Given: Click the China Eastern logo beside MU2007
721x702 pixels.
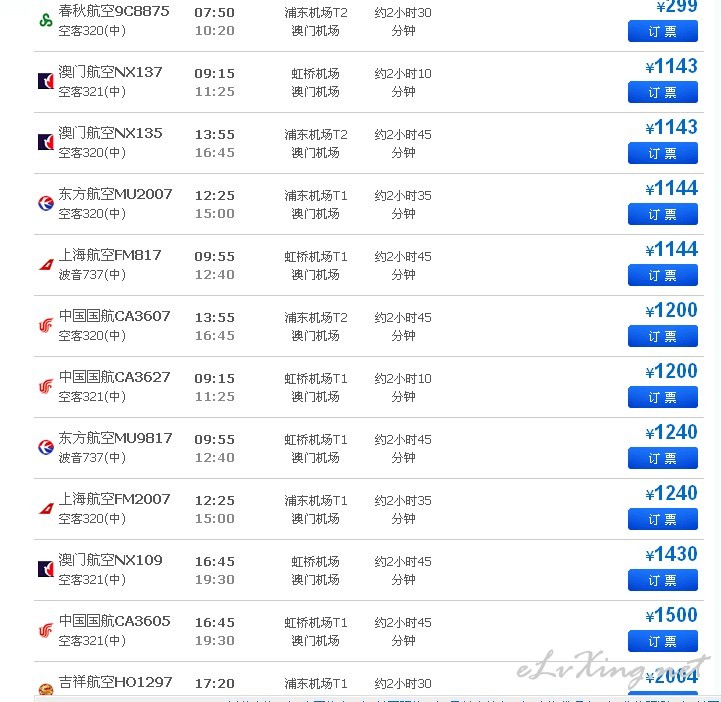Looking at the screenshot, I should pos(46,203).
